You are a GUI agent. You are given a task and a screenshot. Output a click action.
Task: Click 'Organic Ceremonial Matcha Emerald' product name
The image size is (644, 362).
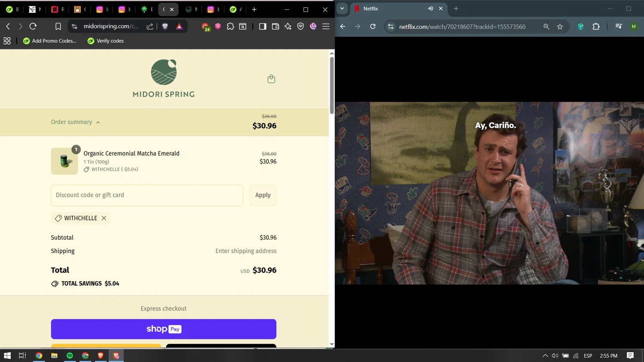(131, 154)
